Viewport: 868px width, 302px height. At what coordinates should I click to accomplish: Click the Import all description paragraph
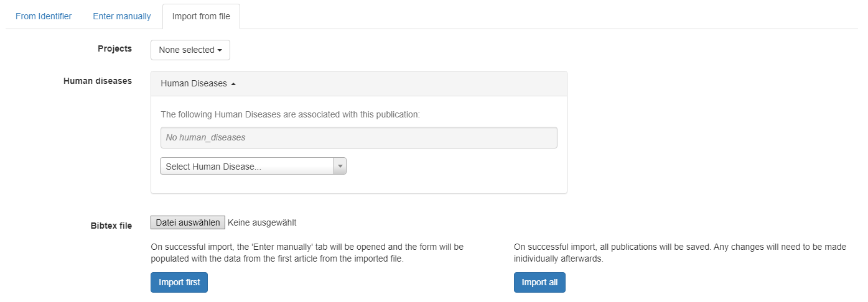coord(679,252)
